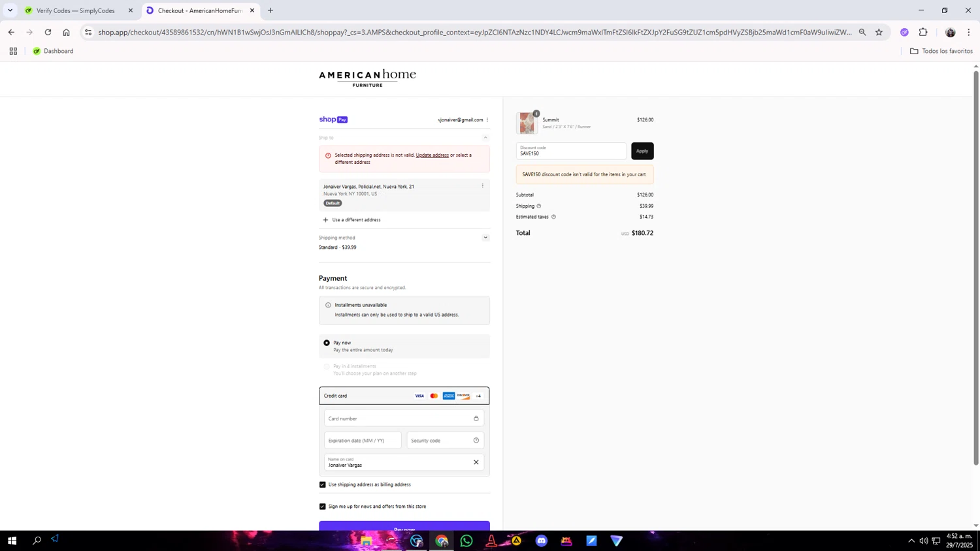The width and height of the screenshot is (980, 551).
Task: Go back to previous page
Action: [11, 32]
